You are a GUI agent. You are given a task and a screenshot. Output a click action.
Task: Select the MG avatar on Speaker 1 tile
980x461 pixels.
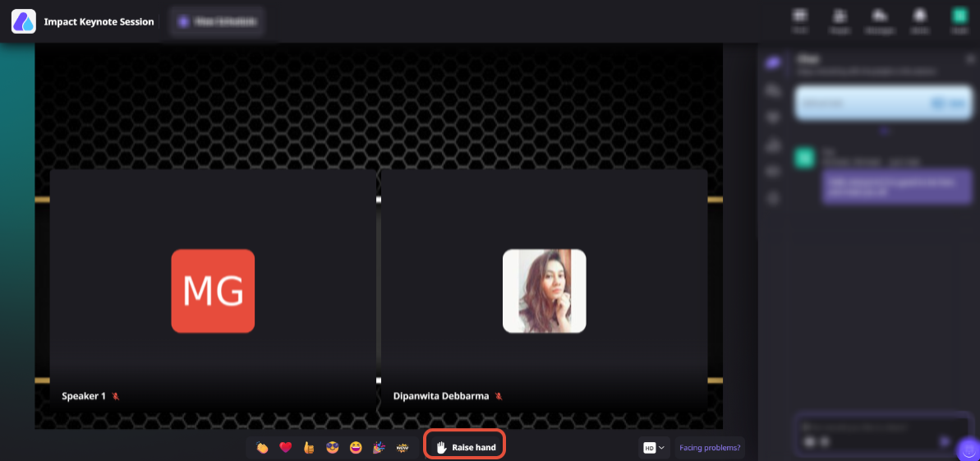pyautogui.click(x=213, y=291)
